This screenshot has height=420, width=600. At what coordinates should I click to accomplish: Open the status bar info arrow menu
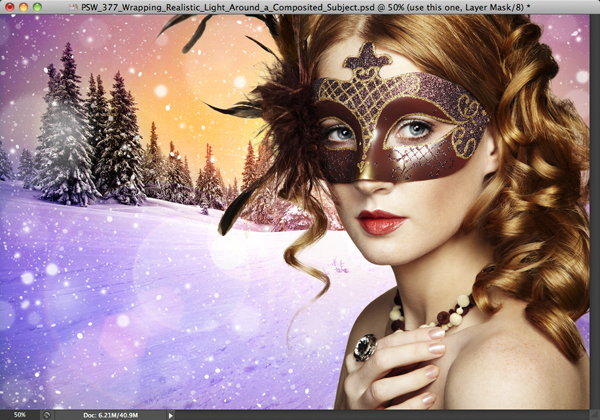(x=171, y=415)
